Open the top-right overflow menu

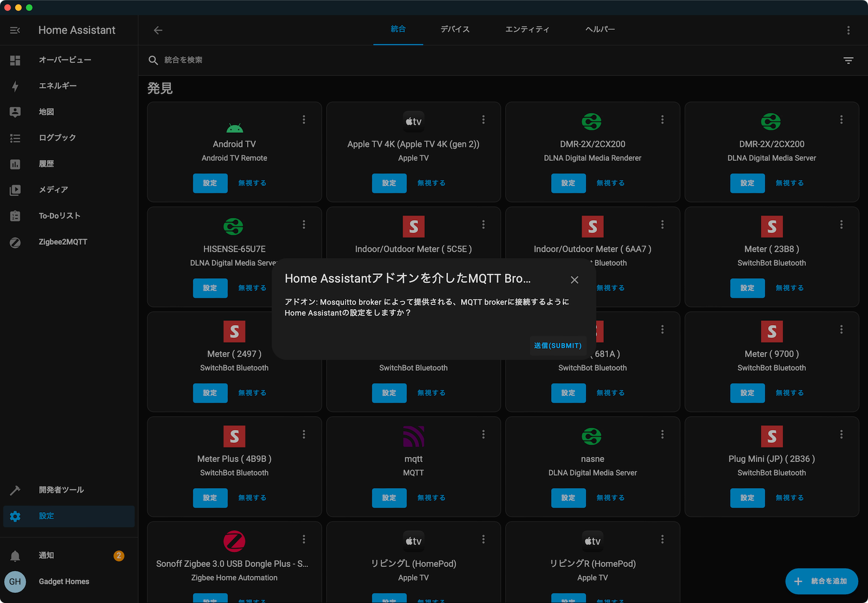click(x=848, y=30)
